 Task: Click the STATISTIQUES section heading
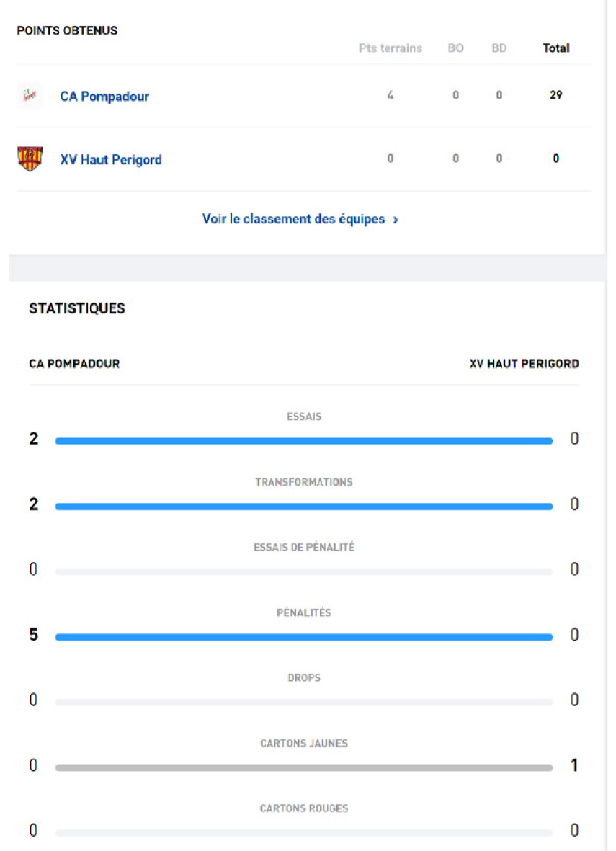(77, 308)
